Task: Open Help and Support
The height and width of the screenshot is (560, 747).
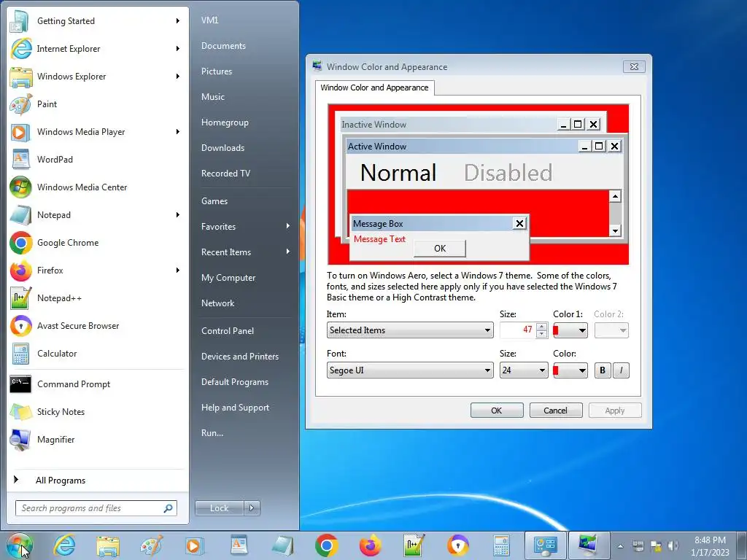Action: [x=235, y=408]
